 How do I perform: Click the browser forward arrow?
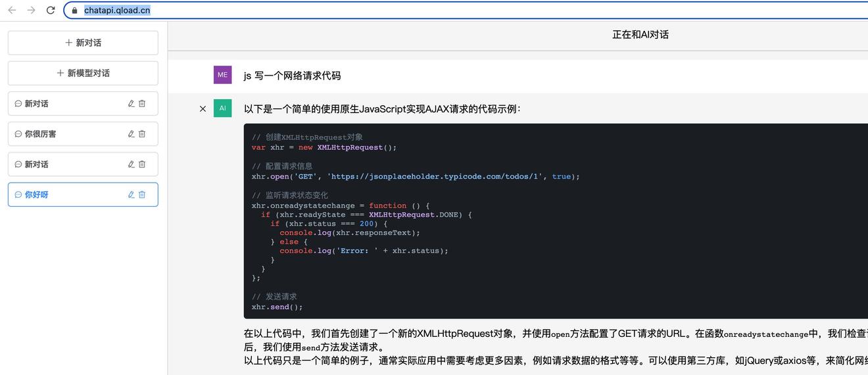pos(31,10)
